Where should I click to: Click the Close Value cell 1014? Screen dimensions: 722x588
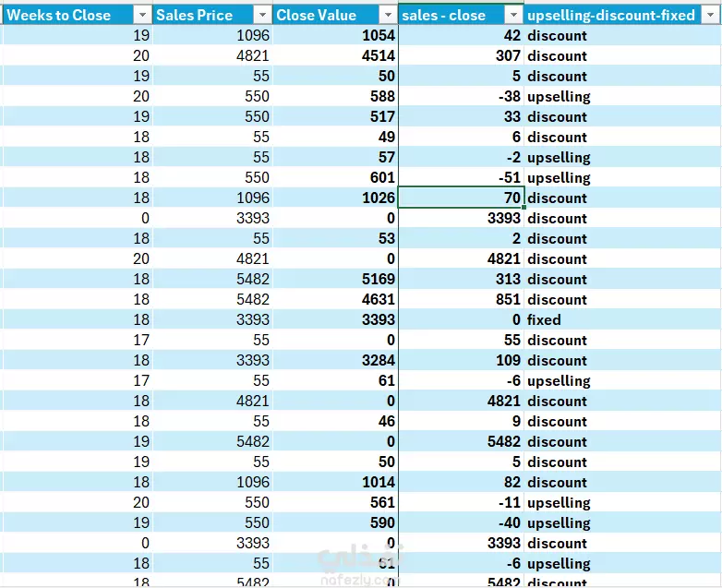click(335, 482)
